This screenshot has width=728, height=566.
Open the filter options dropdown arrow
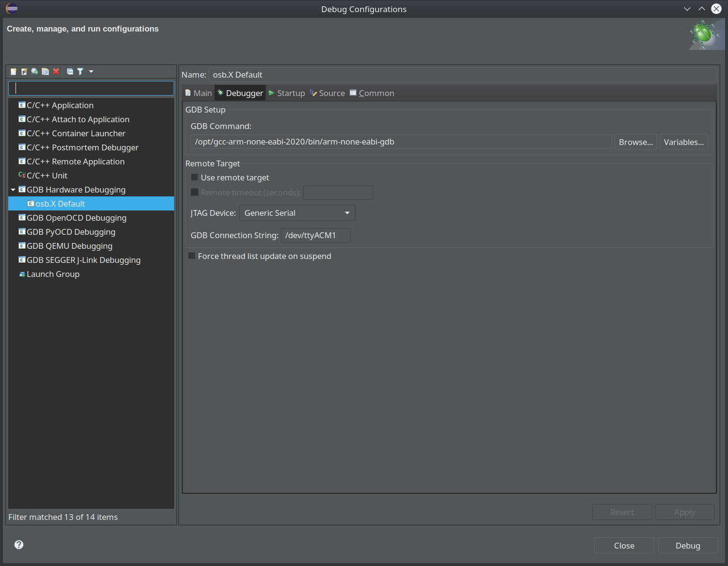pos(91,71)
